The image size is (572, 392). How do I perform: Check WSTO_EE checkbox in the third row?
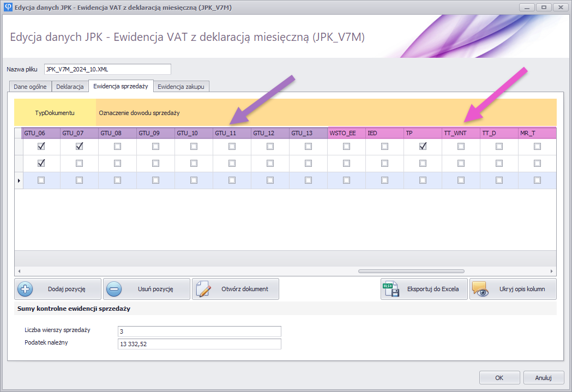pos(347,180)
